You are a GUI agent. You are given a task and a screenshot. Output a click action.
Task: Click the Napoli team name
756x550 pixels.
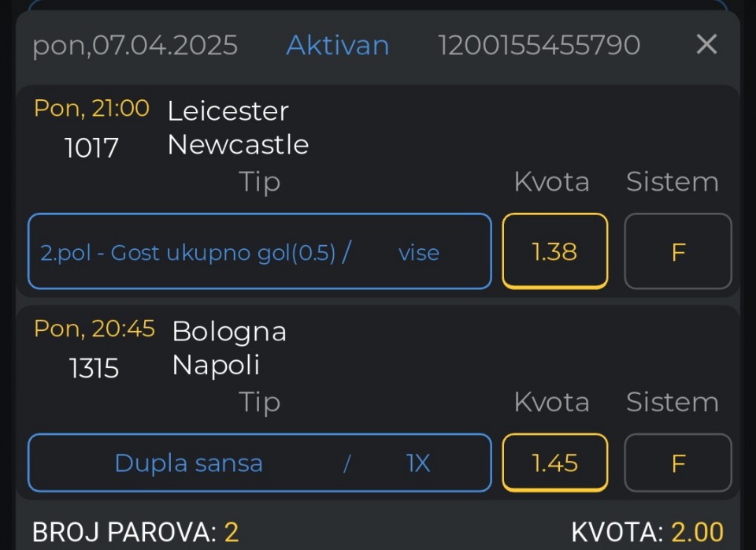[216, 365]
